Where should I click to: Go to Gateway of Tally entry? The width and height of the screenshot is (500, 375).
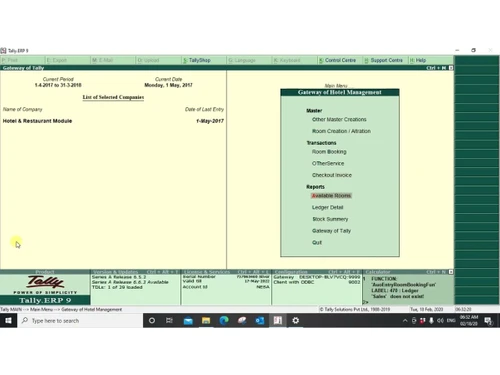tap(331, 231)
